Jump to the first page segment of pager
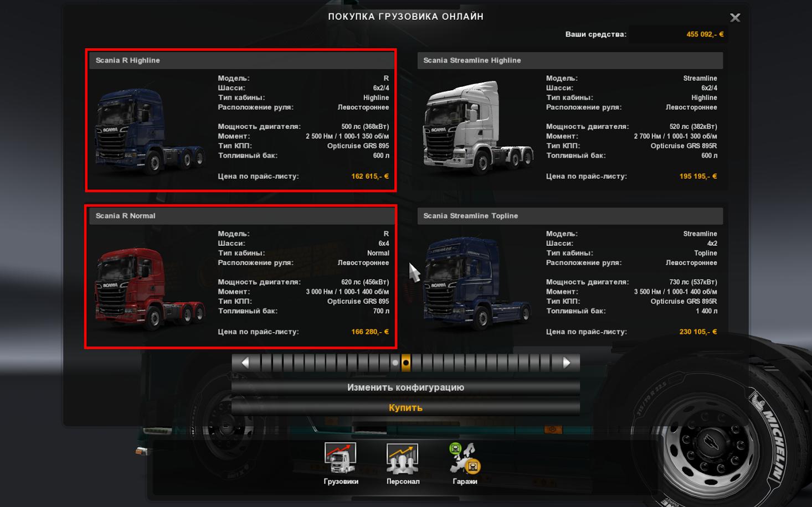This screenshot has height=507, width=812. (x=266, y=363)
